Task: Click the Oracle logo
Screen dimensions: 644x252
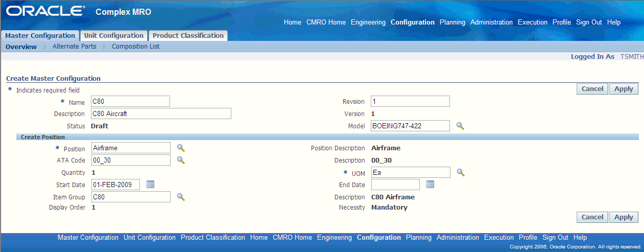Action: click(x=45, y=11)
